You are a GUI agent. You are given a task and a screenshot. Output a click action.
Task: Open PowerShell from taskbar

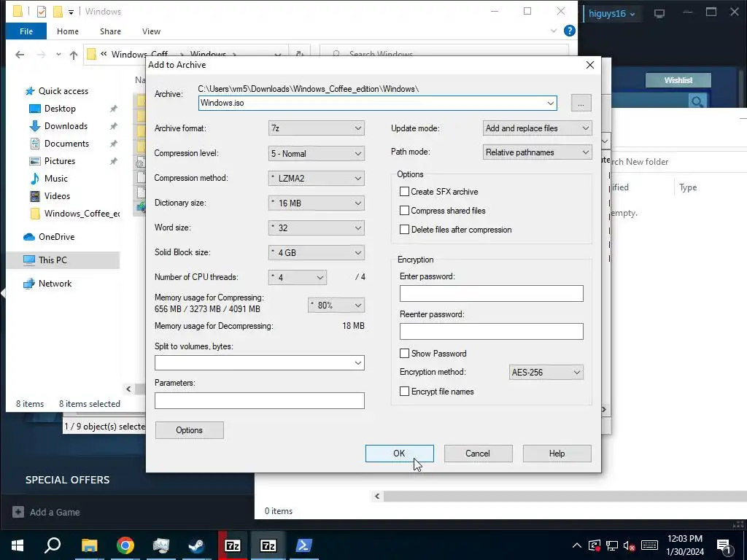pos(304,545)
